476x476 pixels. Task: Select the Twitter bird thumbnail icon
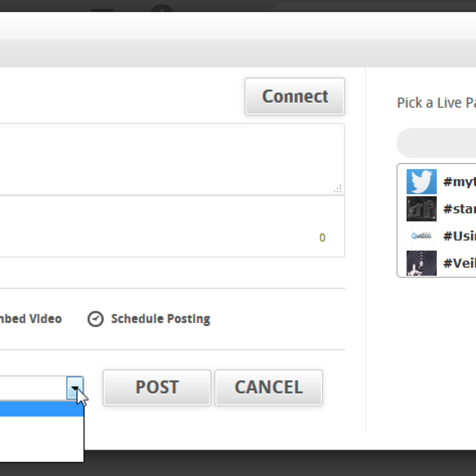click(421, 182)
